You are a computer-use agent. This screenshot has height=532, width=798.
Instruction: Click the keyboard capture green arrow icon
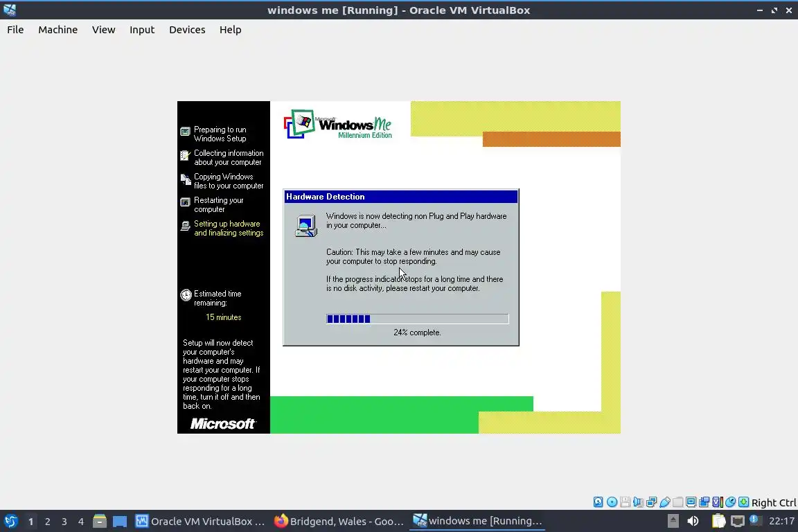[743, 502]
